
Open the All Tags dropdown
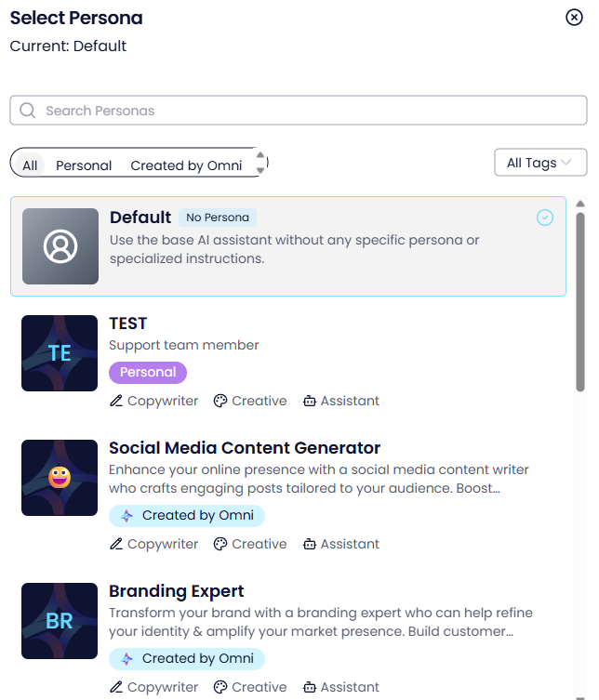pos(539,163)
